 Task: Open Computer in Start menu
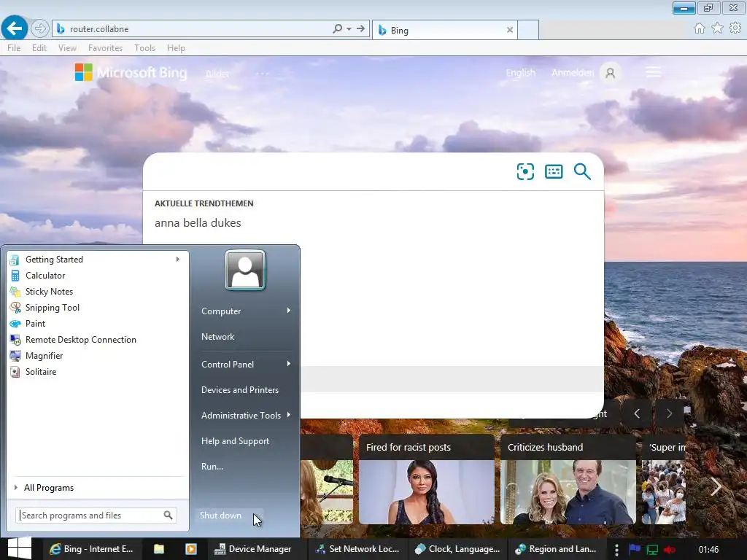221,311
